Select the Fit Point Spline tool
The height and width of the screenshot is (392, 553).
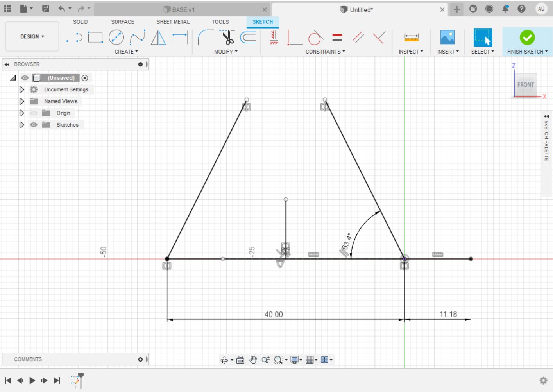point(137,38)
